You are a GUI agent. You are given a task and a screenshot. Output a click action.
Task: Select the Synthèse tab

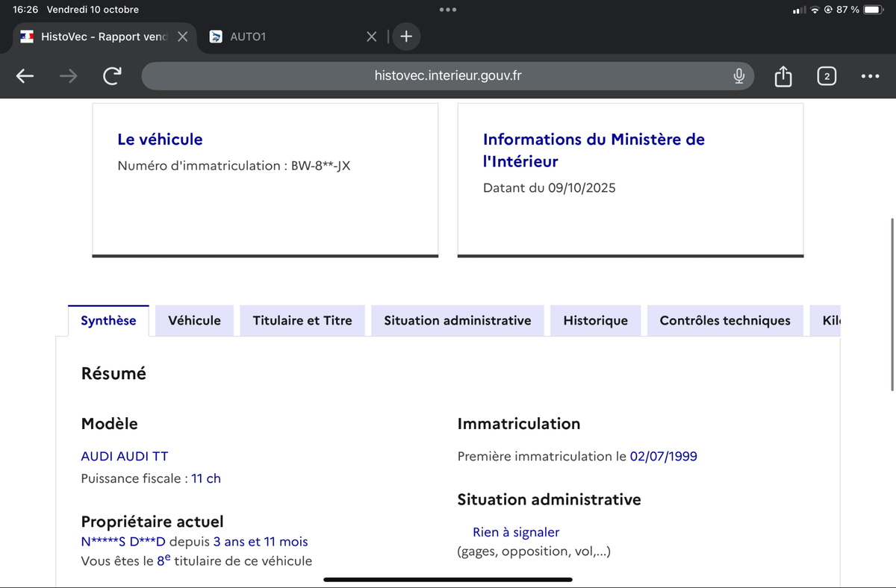108,321
